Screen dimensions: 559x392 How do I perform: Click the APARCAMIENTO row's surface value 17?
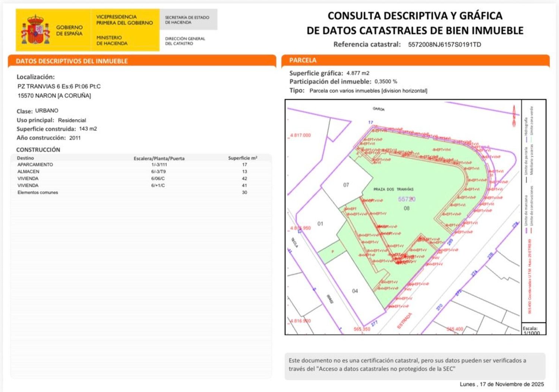244,165
